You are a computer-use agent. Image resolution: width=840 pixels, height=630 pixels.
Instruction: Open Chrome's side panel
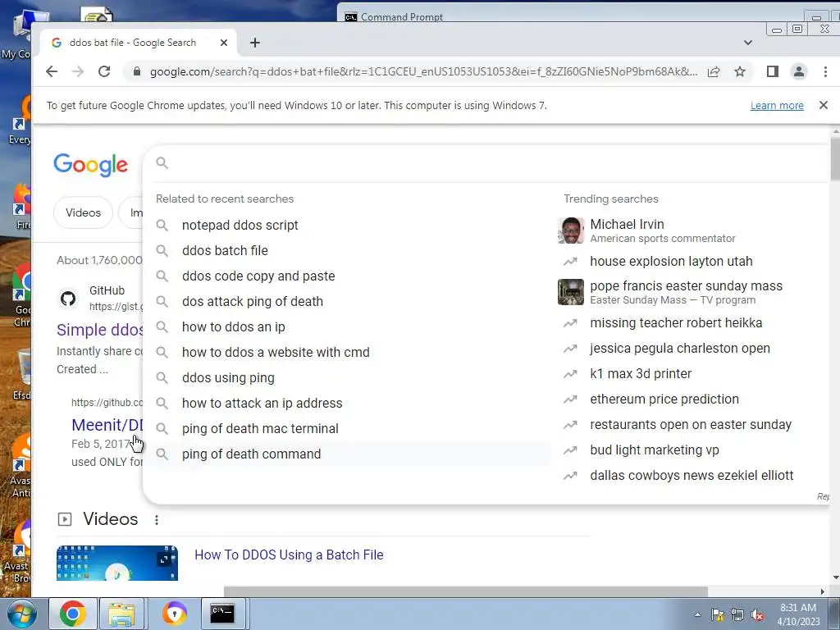pos(773,71)
